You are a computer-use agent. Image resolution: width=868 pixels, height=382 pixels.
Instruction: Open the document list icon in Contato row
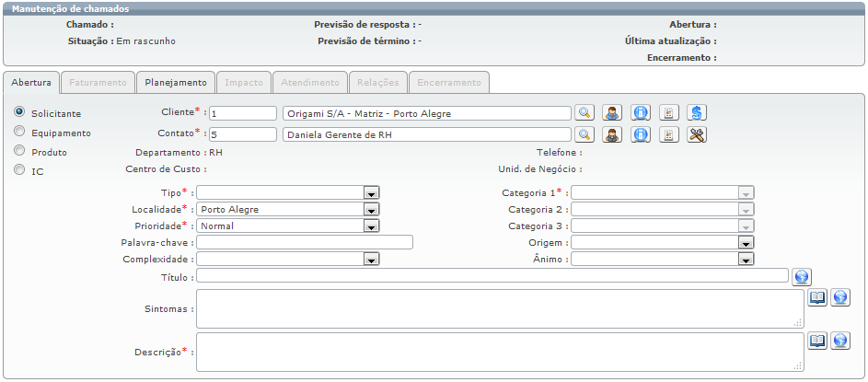tap(669, 134)
